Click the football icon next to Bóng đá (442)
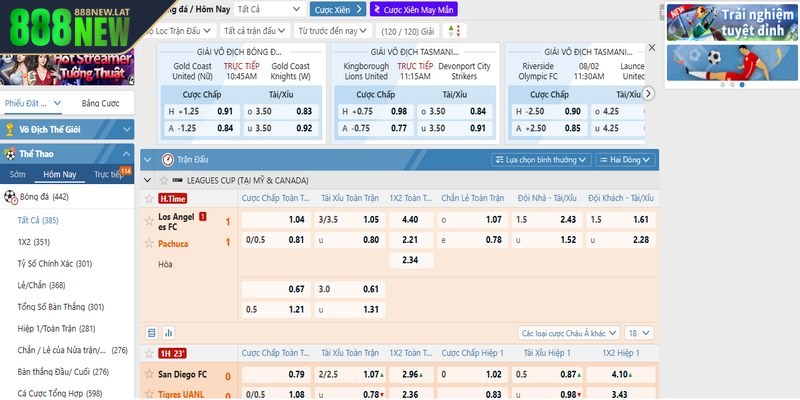Screen dimensions: 800x400 tap(11, 197)
